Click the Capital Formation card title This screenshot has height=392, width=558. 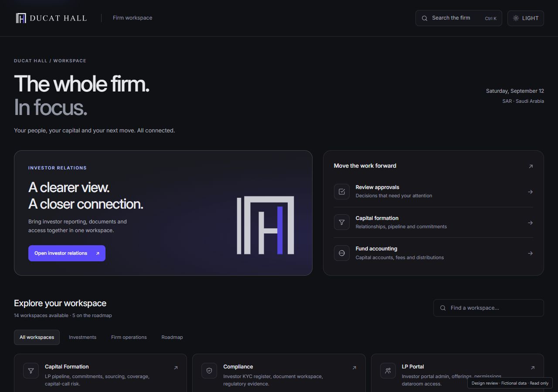(67, 367)
